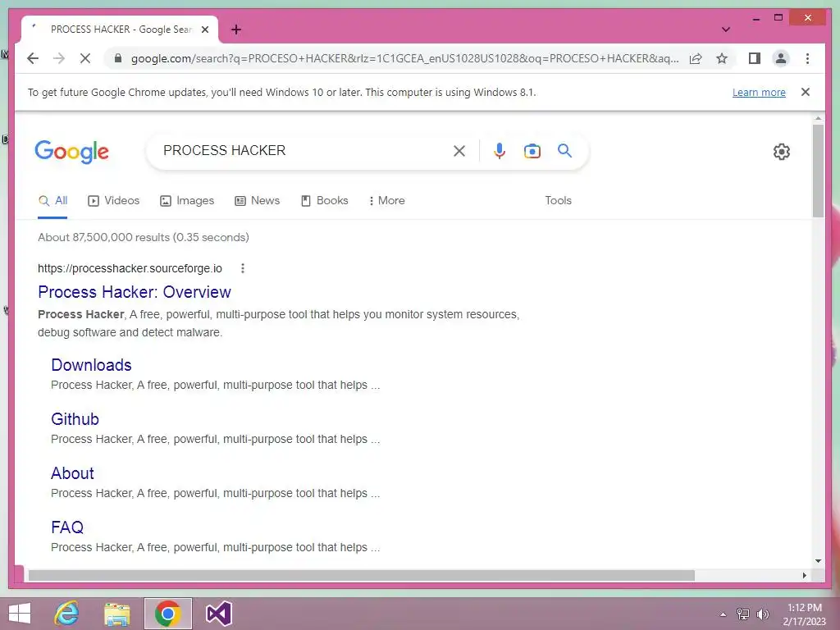Open the Learn more link
Image resolution: width=840 pixels, height=630 pixels.
coord(759,92)
